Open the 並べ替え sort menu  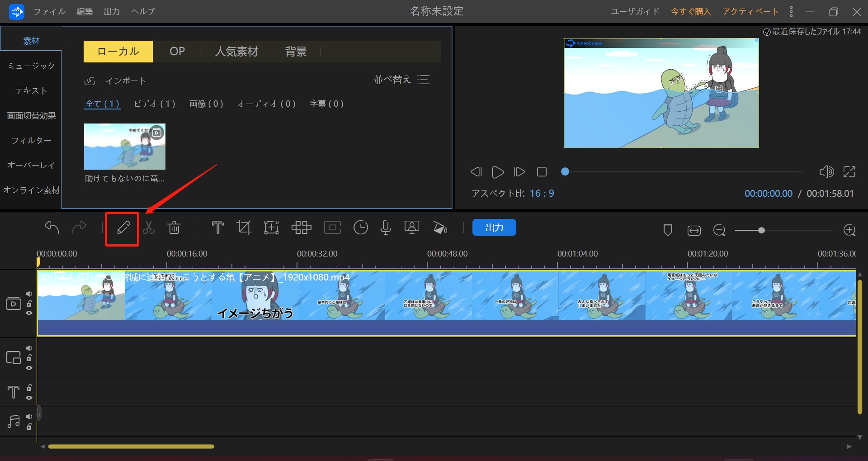(x=401, y=80)
